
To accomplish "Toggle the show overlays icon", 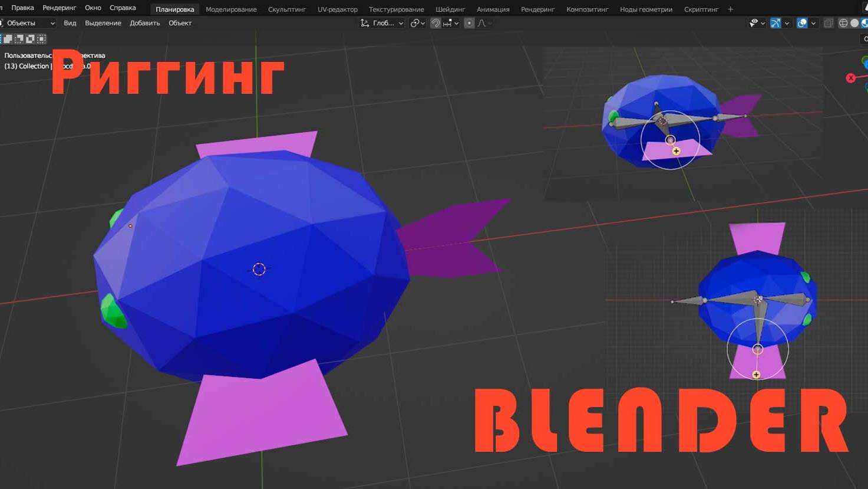I will click(802, 23).
